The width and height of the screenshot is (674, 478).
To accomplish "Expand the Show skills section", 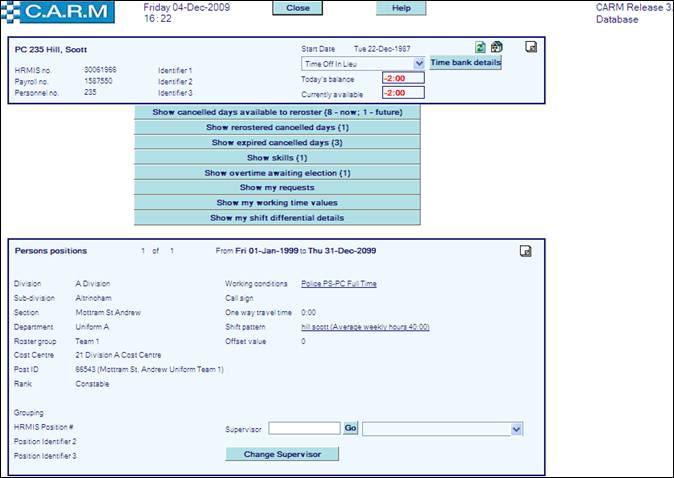I will (277, 157).
